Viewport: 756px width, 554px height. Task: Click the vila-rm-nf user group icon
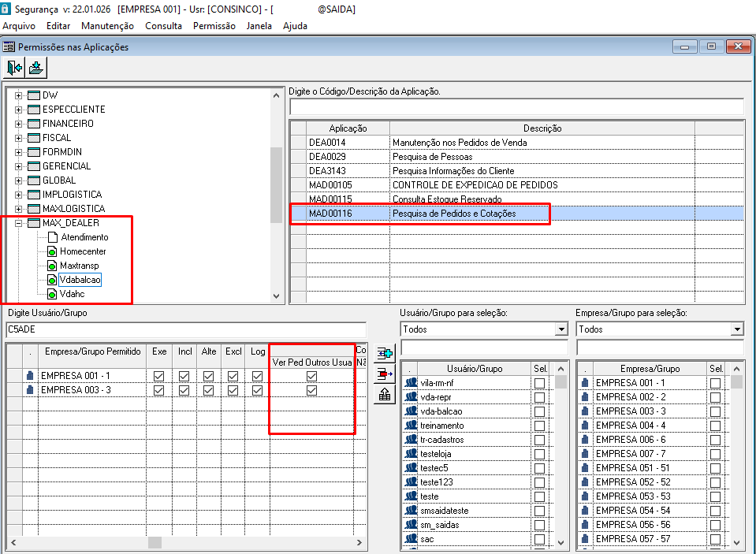tap(411, 383)
